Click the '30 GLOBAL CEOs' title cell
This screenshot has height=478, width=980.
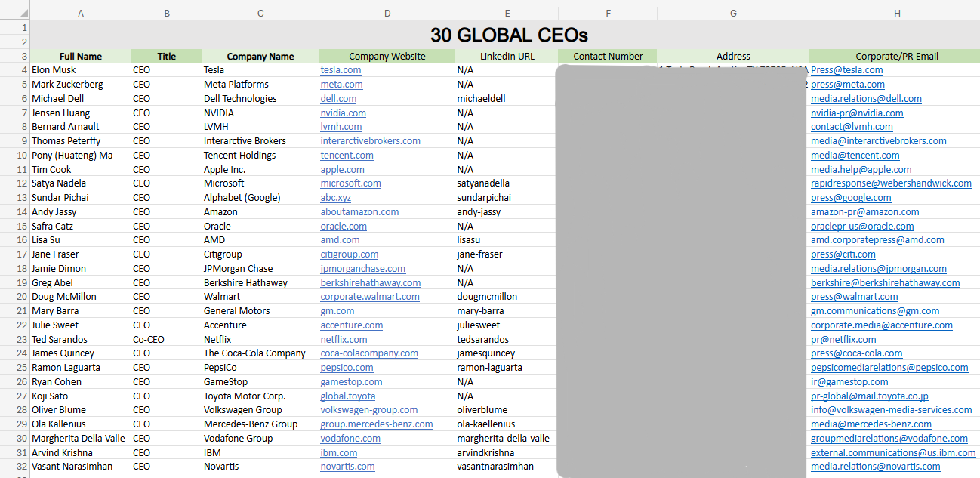pos(509,35)
